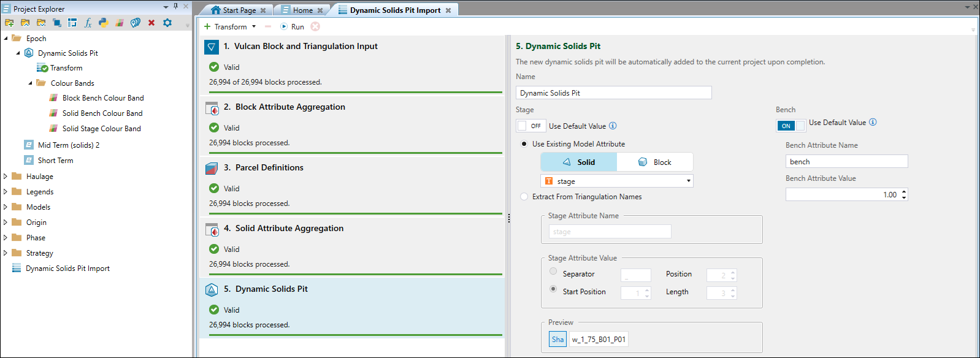Click the Vulcan Block input step icon

click(212, 47)
